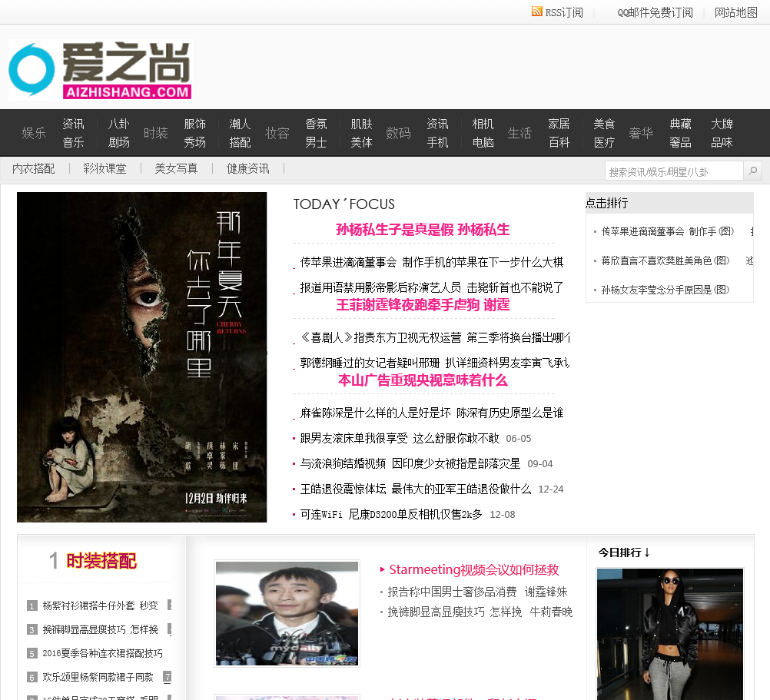The height and width of the screenshot is (700, 770).
Task: Click the 爱之尚 site logo
Action: (100, 70)
